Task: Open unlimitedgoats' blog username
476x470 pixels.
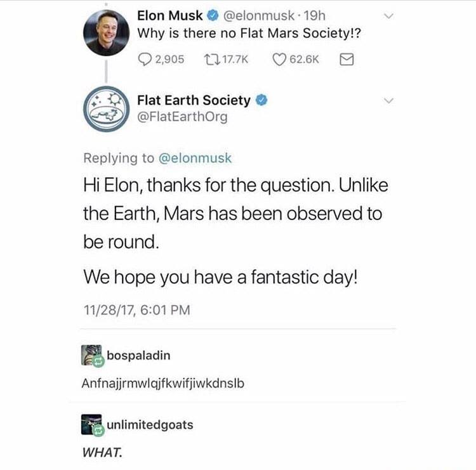Action: pyautogui.click(x=151, y=424)
